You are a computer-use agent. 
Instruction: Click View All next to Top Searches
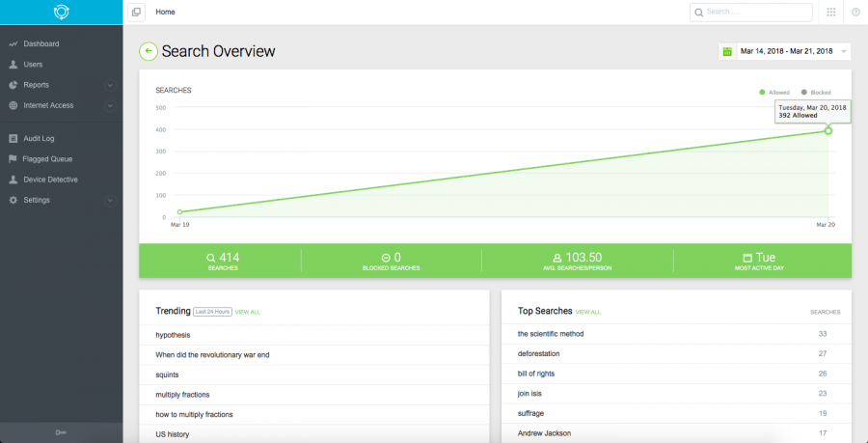(588, 312)
